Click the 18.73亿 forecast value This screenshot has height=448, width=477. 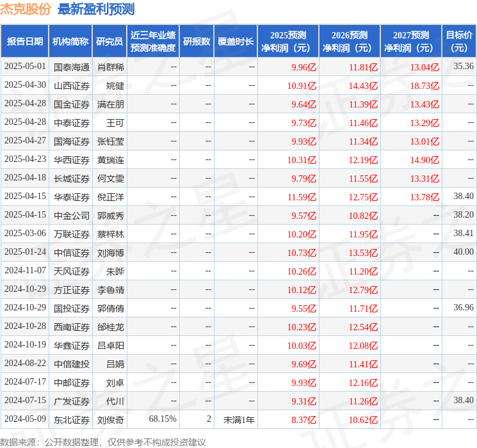(424, 86)
